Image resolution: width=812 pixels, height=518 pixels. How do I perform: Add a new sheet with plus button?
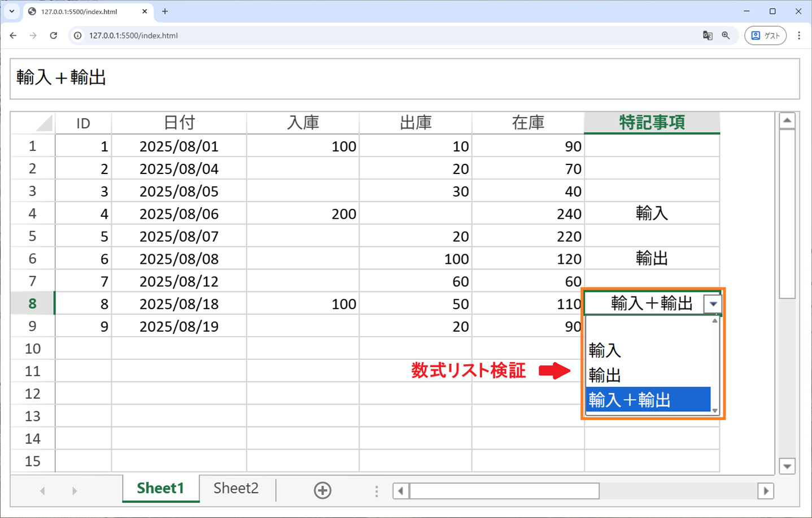[x=322, y=490]
